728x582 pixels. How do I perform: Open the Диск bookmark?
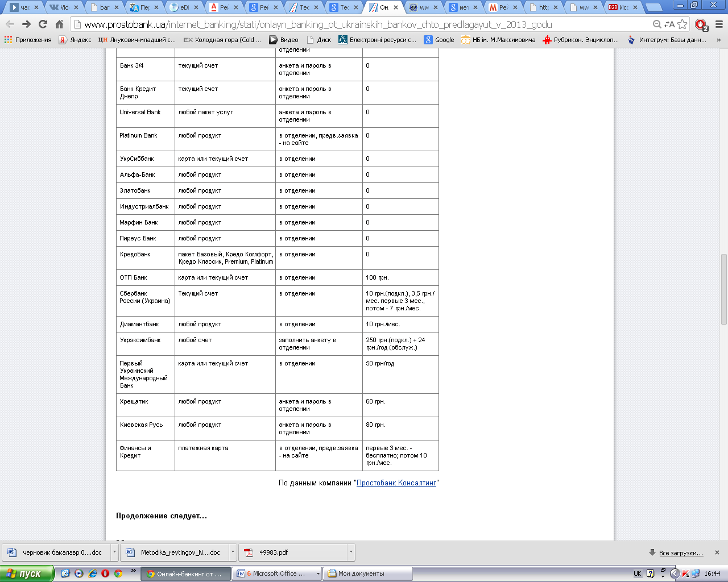(x=319, y=40)
